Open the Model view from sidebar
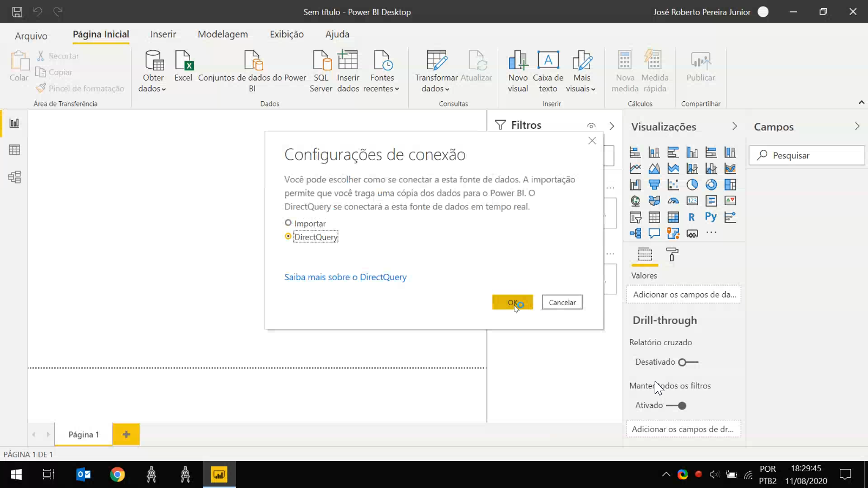The width and height of the screenshot is (868, 488). (15, 177)
